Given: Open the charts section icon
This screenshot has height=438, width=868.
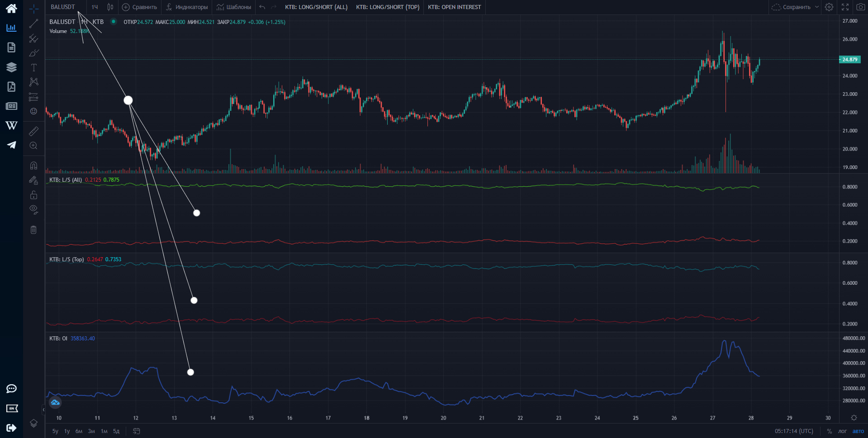Looking at the screenshot, I should (11, 28).
